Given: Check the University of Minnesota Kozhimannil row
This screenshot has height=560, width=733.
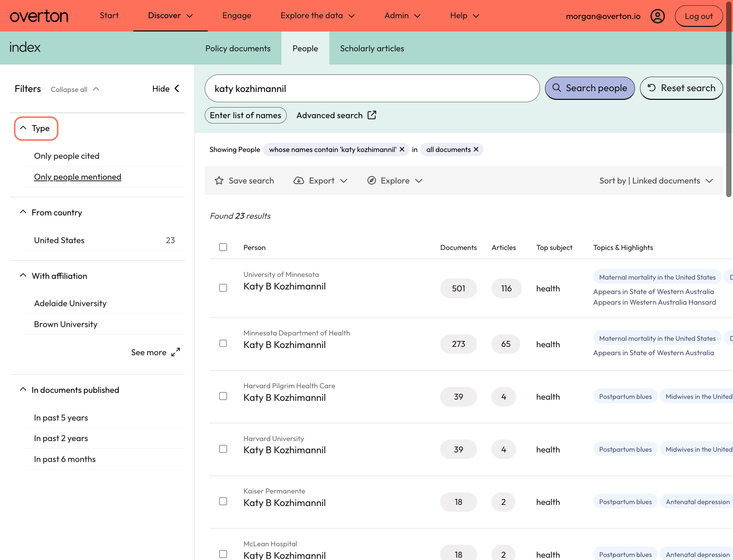Looking at the screenshot, I should click(x=223, y=288).
